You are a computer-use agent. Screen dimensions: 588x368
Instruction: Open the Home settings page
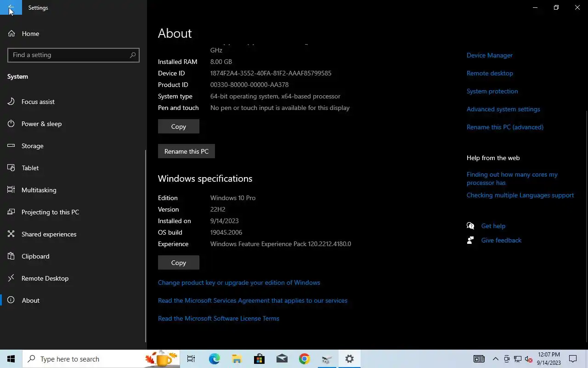(73, 34)
